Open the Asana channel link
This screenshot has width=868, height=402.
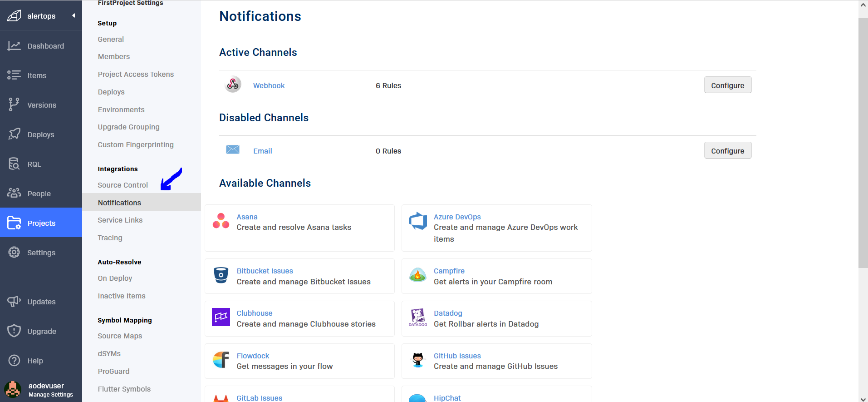[247, 217]
